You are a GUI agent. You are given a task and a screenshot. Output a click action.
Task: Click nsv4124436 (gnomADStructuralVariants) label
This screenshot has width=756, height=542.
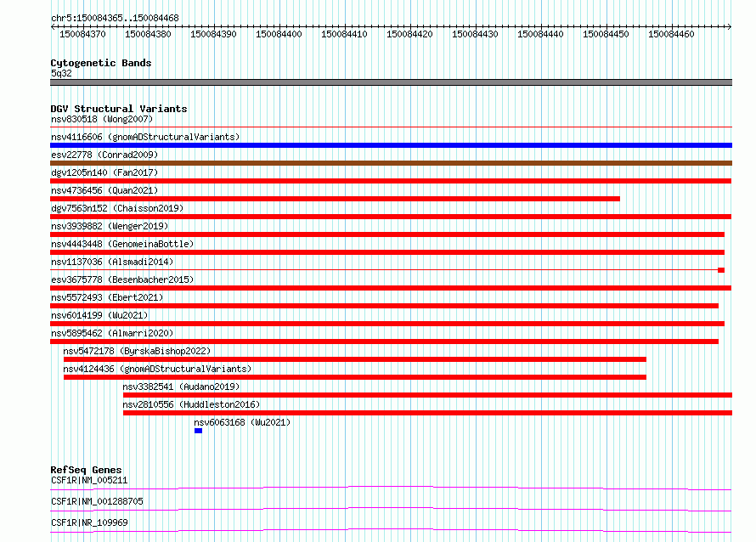[x=157, y=369]
